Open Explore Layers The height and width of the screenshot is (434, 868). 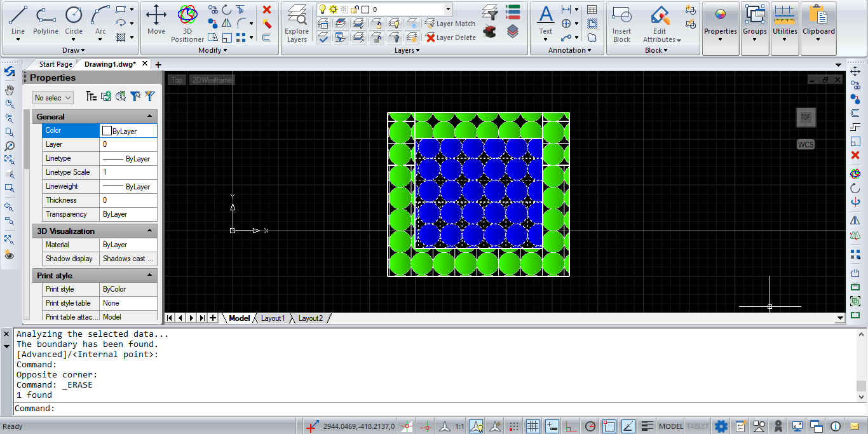[x=297, y=23]
